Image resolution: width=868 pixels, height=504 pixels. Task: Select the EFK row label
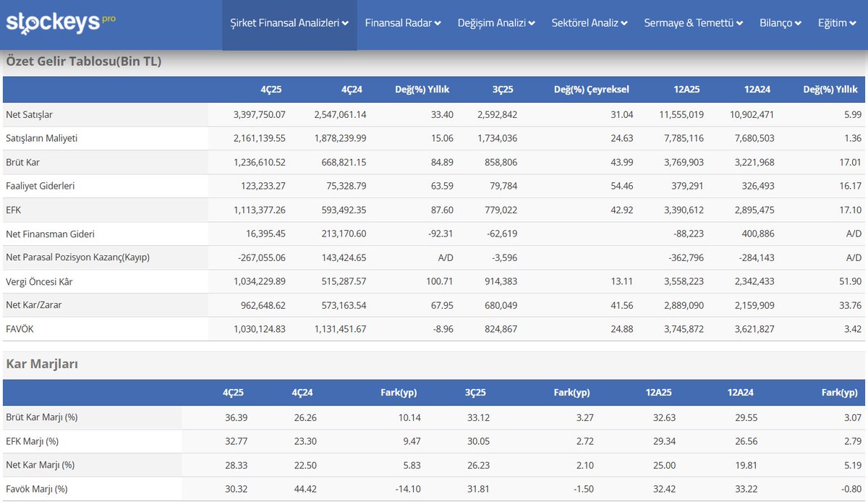coord(14,210)
